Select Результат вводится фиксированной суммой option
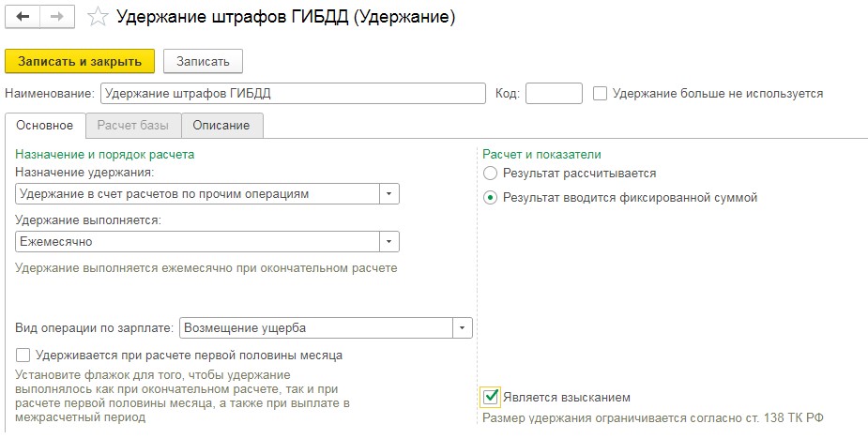The height and width of the screenshot is (439, 868). 490,198
